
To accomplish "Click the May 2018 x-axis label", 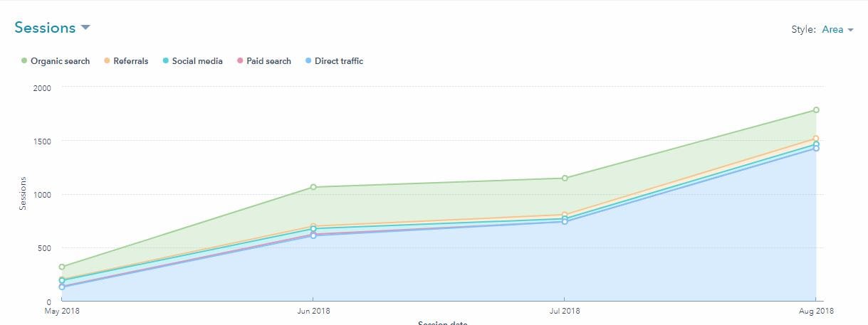I will tap(62, 311).
